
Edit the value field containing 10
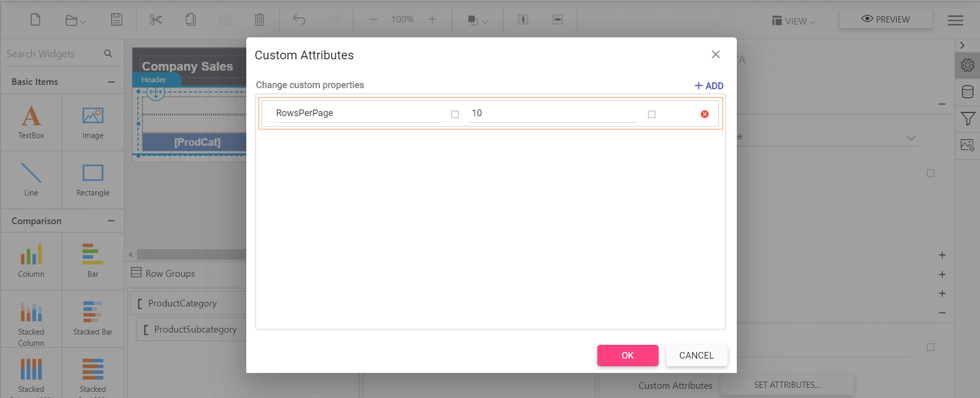552,113
